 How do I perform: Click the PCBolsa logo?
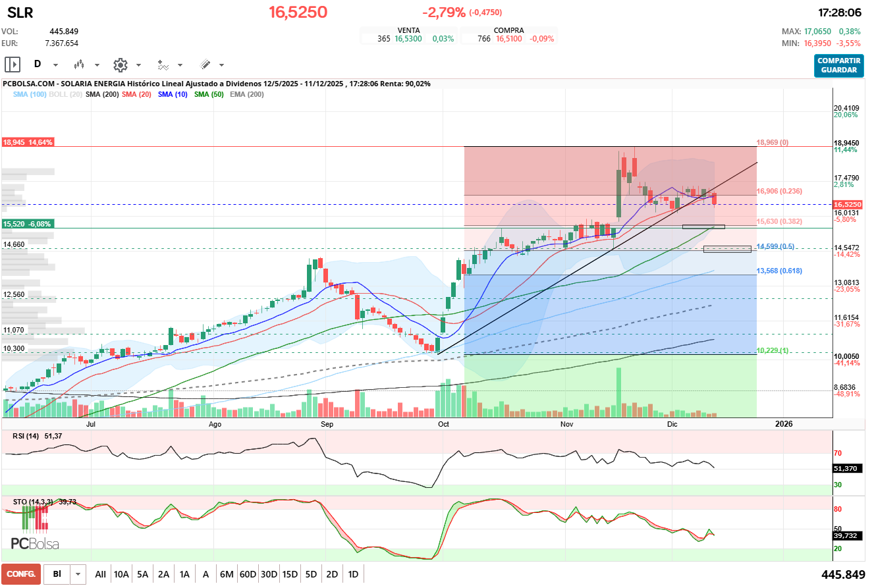[x=35, y=543]
